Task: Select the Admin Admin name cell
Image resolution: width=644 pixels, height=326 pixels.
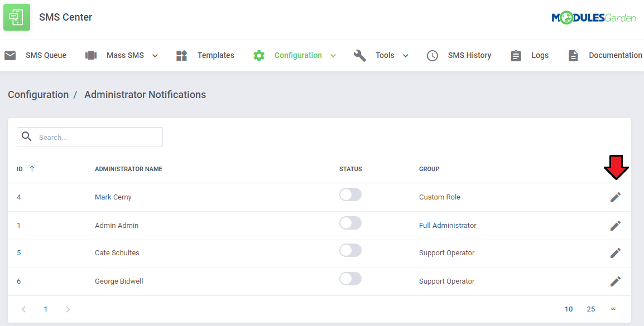Action: [x=117, y=226]
